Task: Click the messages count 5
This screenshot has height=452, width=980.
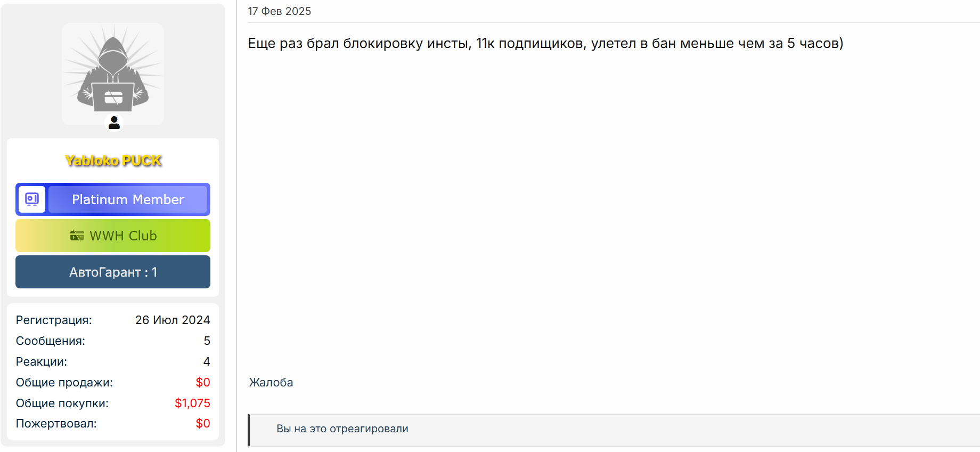Action: click(207, 341)
